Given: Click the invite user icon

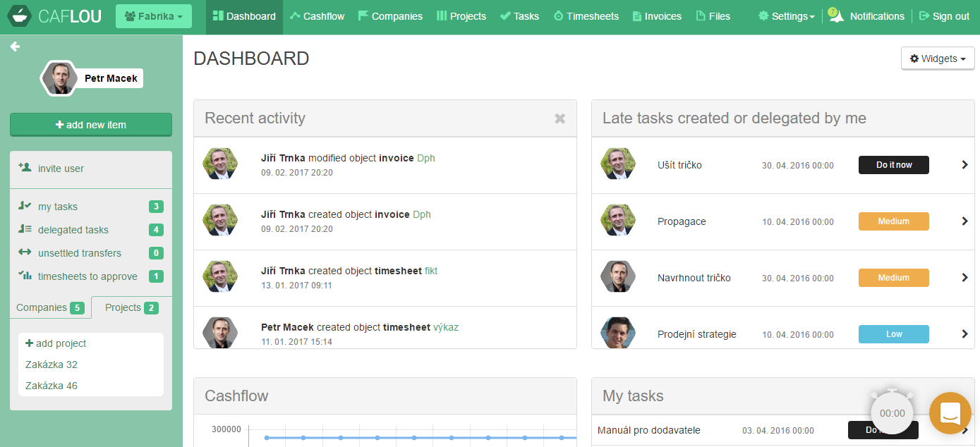Looking at the screenshot, I should [25, 168].
